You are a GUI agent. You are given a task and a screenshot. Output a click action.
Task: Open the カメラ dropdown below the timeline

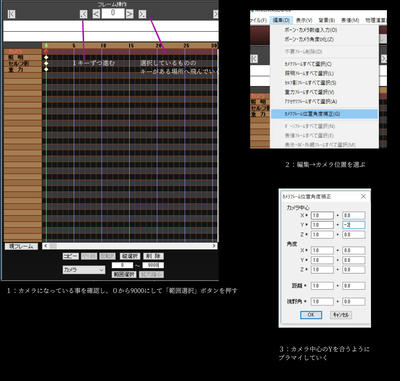point(84,270)
